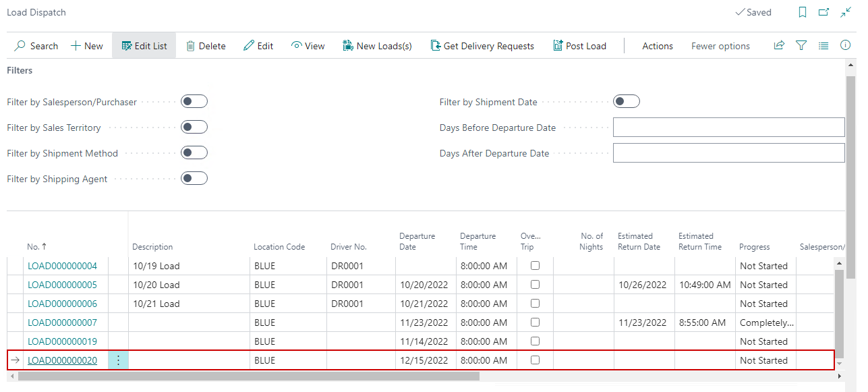Open the Actions menu
Screen dimensions: 868x392
(658, 46)
